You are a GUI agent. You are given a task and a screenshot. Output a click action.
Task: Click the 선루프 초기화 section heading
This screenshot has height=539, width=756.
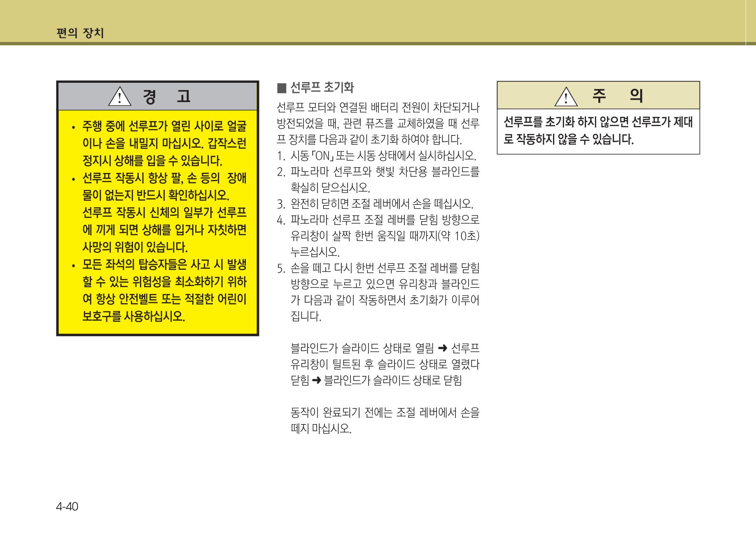322,88
